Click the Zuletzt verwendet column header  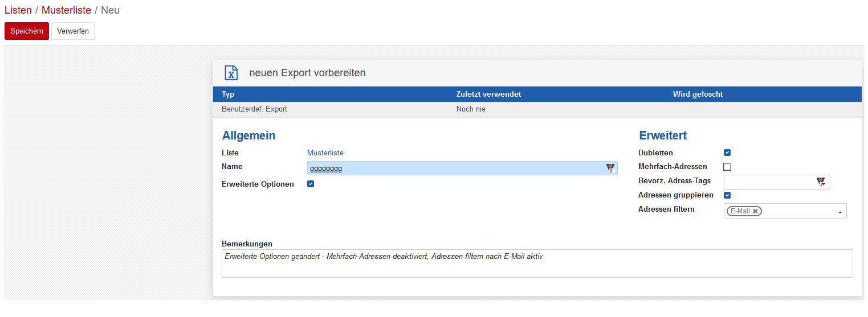click(x=488, y=94)
